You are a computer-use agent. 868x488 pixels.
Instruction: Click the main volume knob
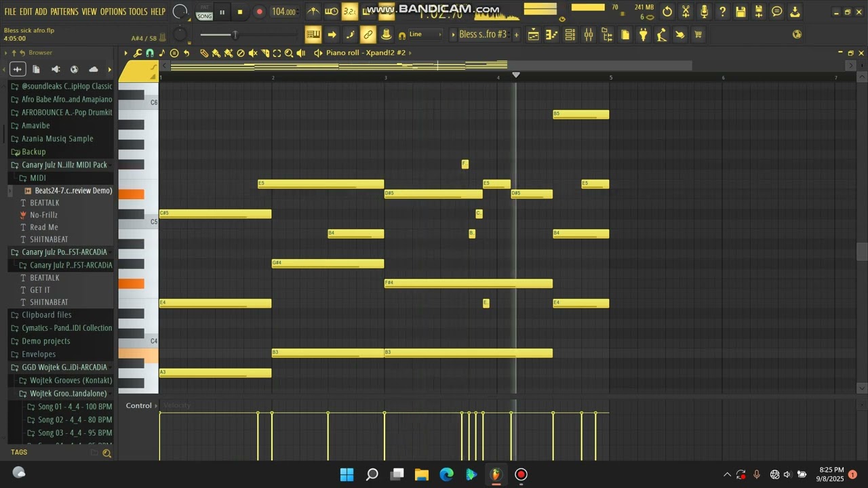click(180, 12)
